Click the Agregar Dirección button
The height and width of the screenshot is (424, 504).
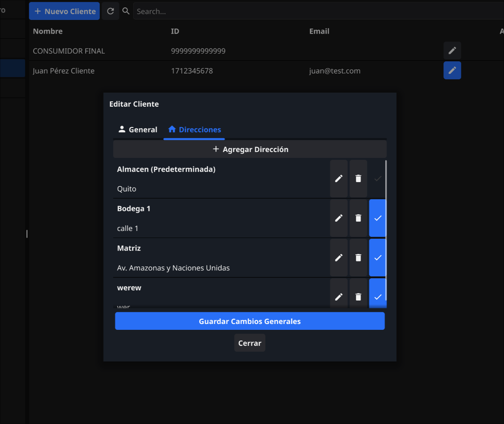pos(250,149)
